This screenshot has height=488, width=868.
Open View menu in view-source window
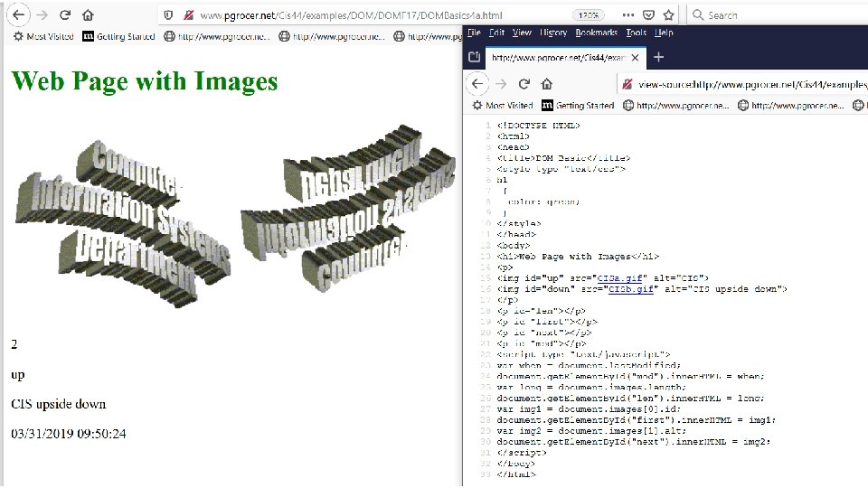coord(522,33)
